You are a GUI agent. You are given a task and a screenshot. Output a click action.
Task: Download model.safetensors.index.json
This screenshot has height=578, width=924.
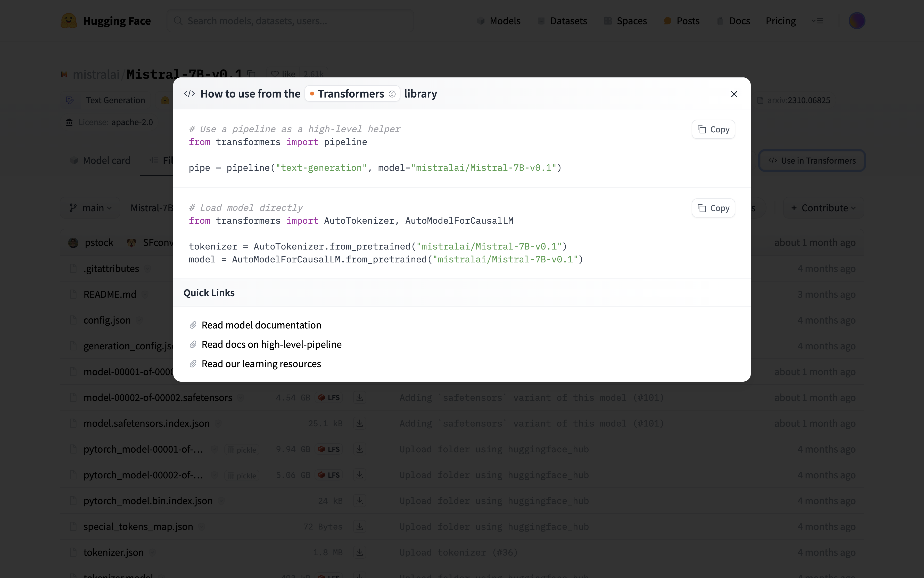coord(359,423)
